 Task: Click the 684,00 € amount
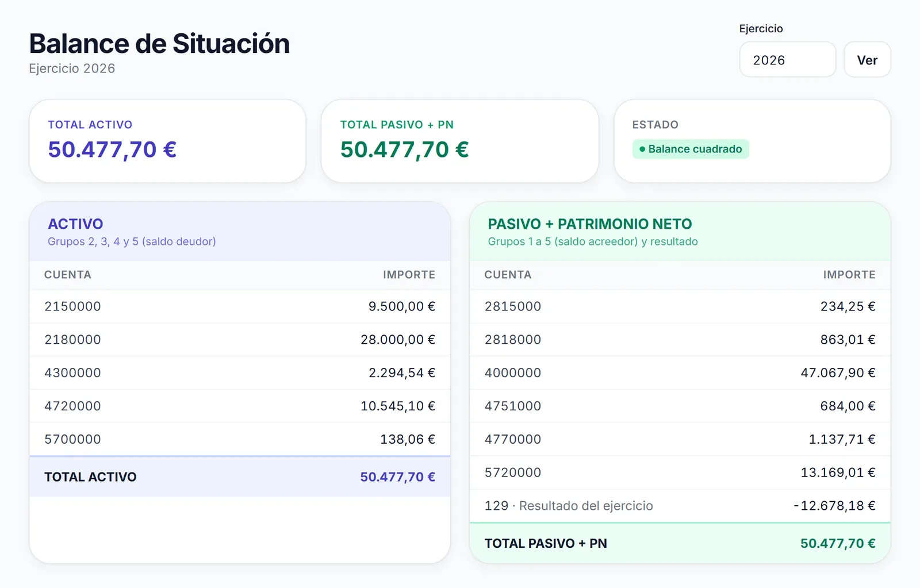(848, 406)
